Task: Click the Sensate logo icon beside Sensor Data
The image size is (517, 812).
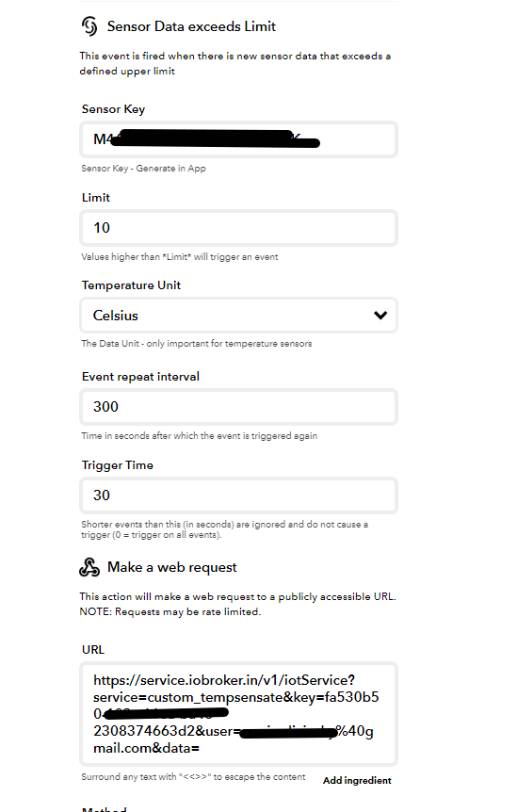Action: pos(89,25)
